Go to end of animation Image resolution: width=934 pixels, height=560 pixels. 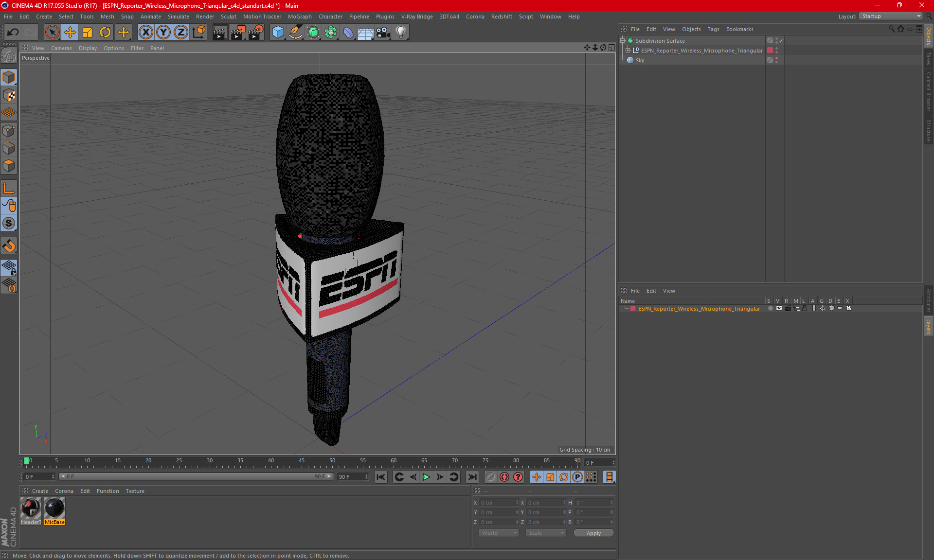[x=472, y=477]
